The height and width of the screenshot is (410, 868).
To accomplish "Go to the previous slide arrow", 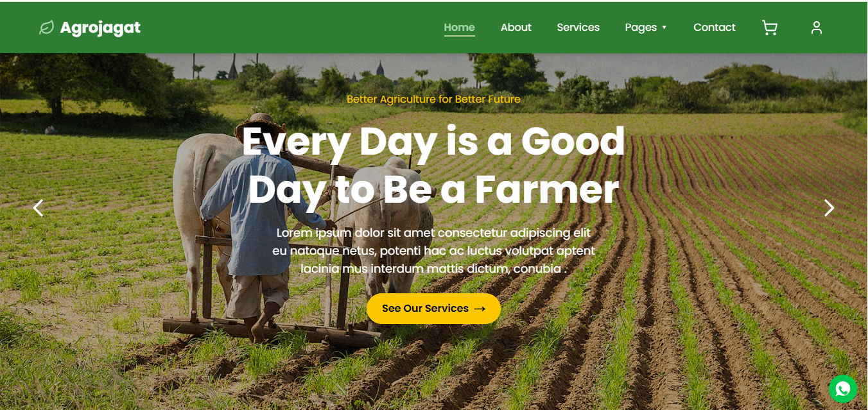I will [x=39, y=208].
